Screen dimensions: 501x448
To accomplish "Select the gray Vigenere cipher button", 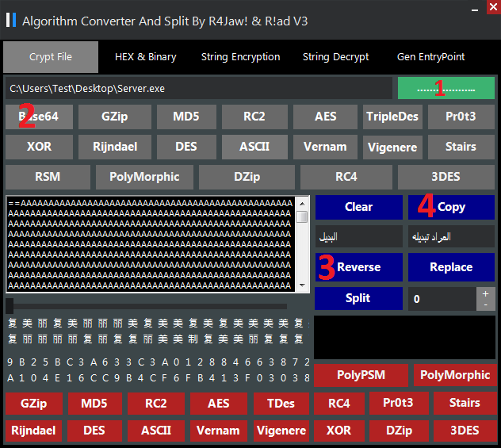I will tap(394, 147).
